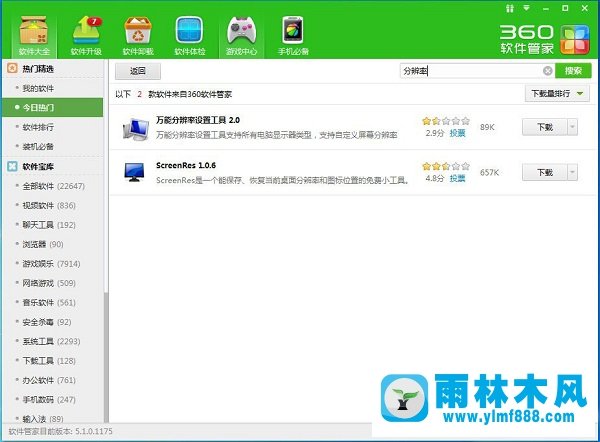Select 今日热门 in sidebar
The image size is (600, 442).
pyautogui.click(x=53, y=108)
